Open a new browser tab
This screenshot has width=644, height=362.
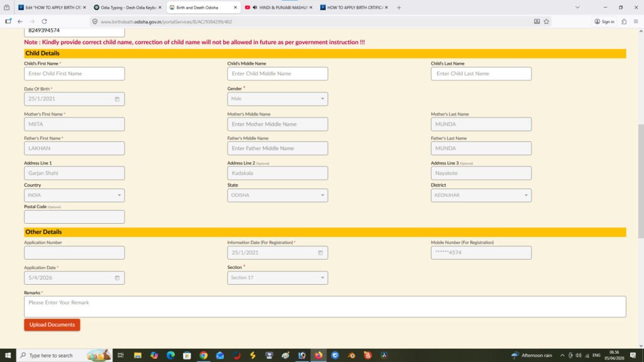coord(399,8)
